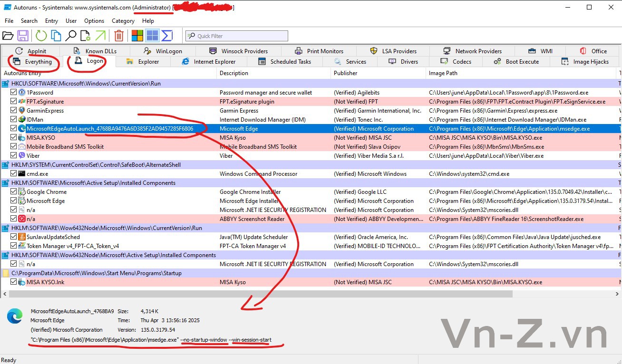The image size is (622, 364).
Task: Switch to the Drivers tab
Action: (403, 62)
